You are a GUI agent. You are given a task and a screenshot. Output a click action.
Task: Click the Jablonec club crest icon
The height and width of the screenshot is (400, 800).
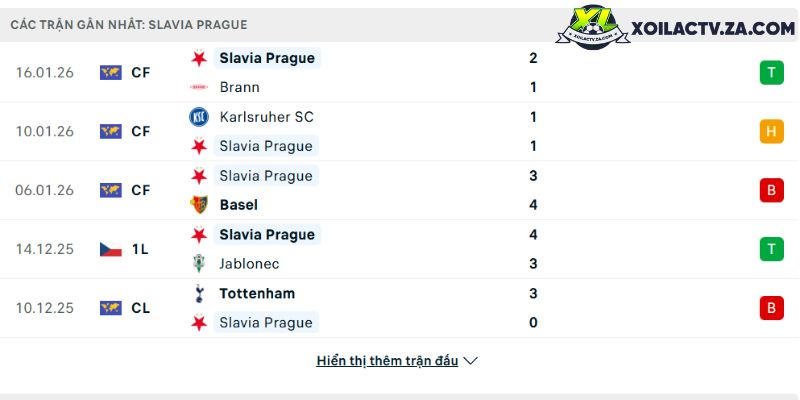[x=198, y=264]
